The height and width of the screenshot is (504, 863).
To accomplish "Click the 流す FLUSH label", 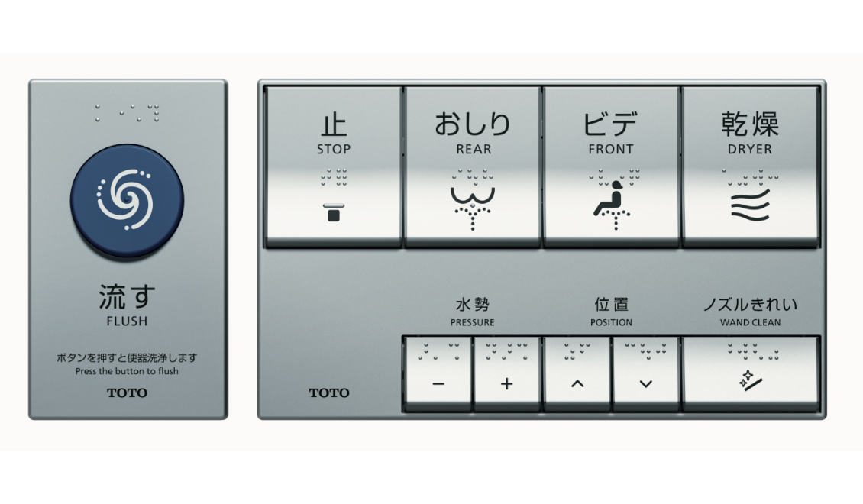I will (127, 305).
